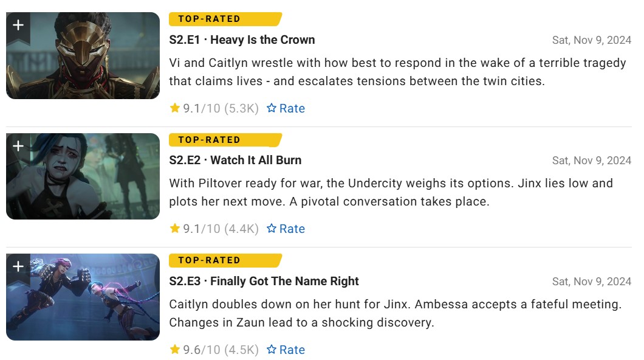Click the Rate link for episode 1

pos(286,108)
